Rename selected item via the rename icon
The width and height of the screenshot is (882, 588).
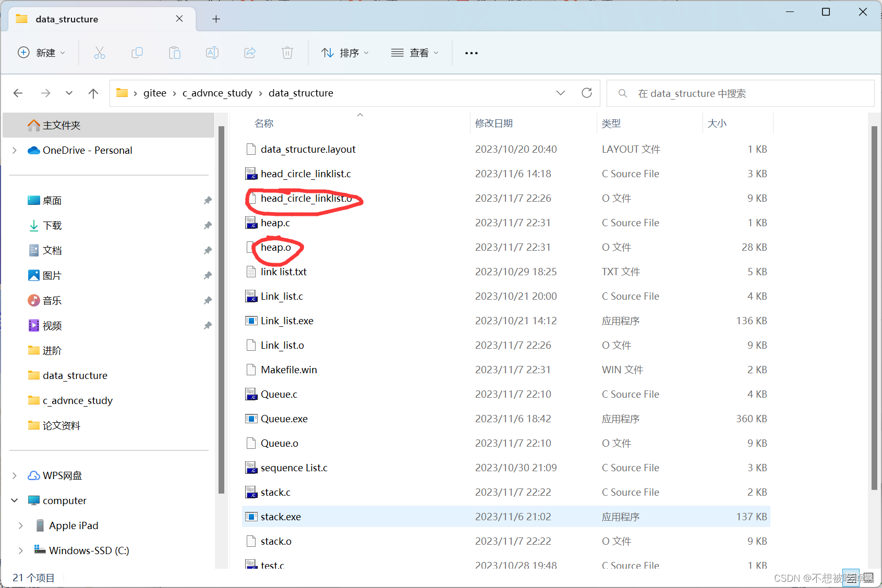(x=212, y=53)
